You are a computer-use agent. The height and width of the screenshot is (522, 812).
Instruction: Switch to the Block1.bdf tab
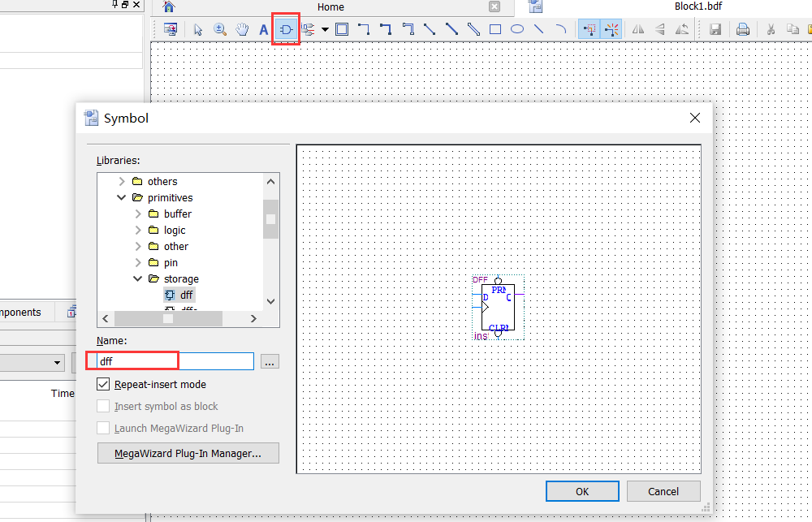pos(698,6)
